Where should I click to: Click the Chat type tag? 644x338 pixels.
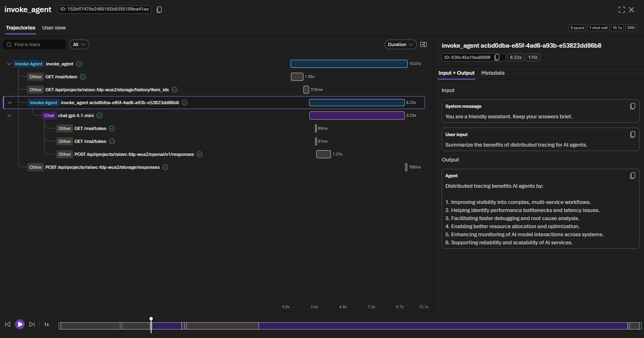point(49,115)
